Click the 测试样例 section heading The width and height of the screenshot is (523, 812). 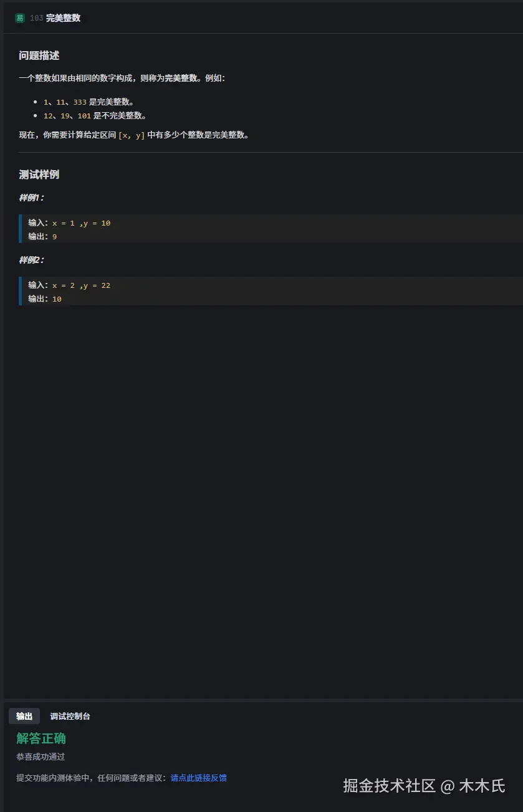pyautogui.click(x=39, y=174)
